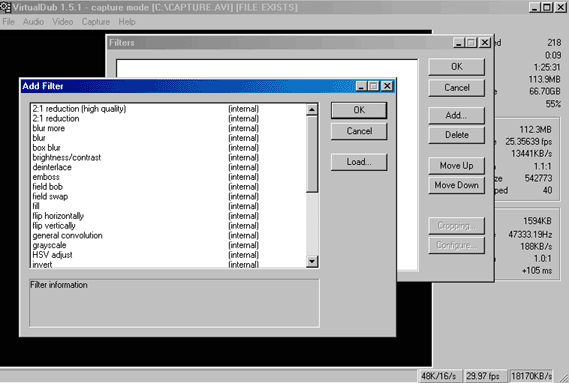Select the general convolution filter
The width and height of the screenshot is (569, 383).
[67, 235]
